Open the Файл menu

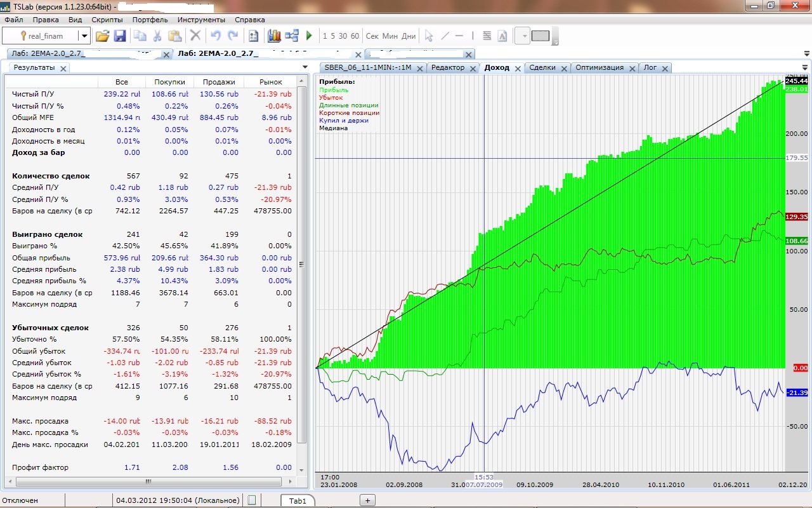click(x=13, y=20)
